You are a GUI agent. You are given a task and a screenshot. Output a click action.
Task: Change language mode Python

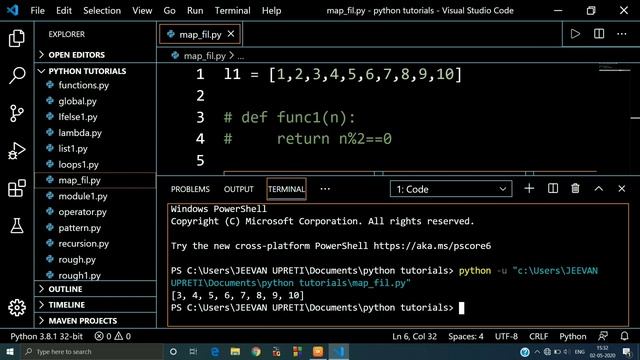click(573, 336)
